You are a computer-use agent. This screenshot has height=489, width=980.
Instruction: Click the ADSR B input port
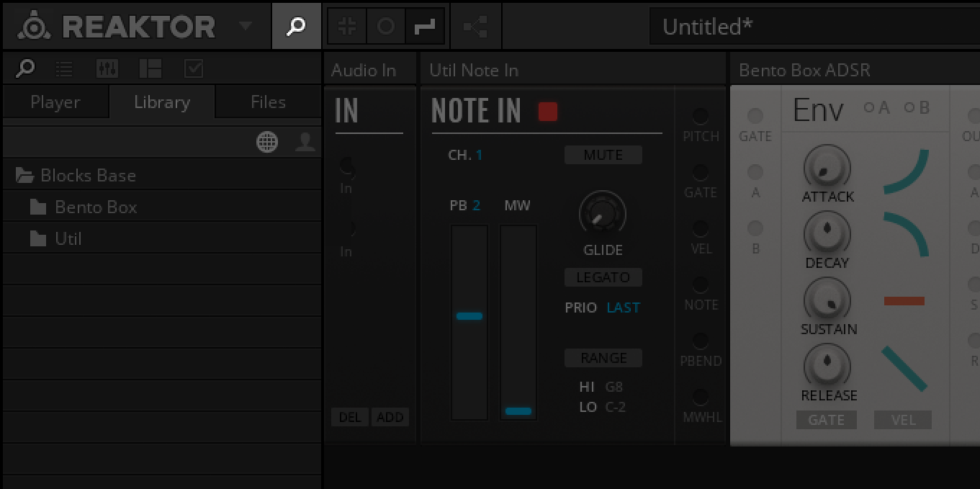coord(755,228)
